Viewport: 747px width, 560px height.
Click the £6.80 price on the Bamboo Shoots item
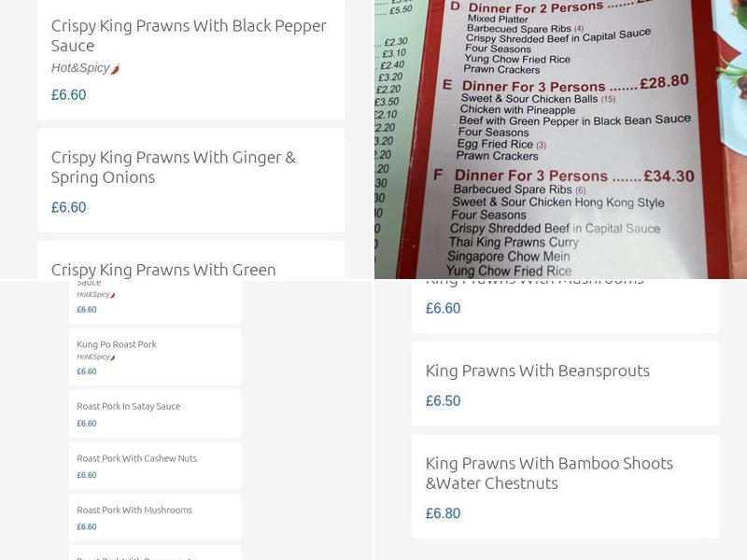click(443, 512)
